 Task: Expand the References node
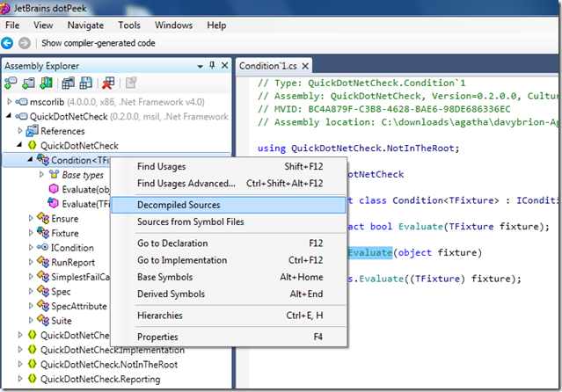tap(20, 131)
